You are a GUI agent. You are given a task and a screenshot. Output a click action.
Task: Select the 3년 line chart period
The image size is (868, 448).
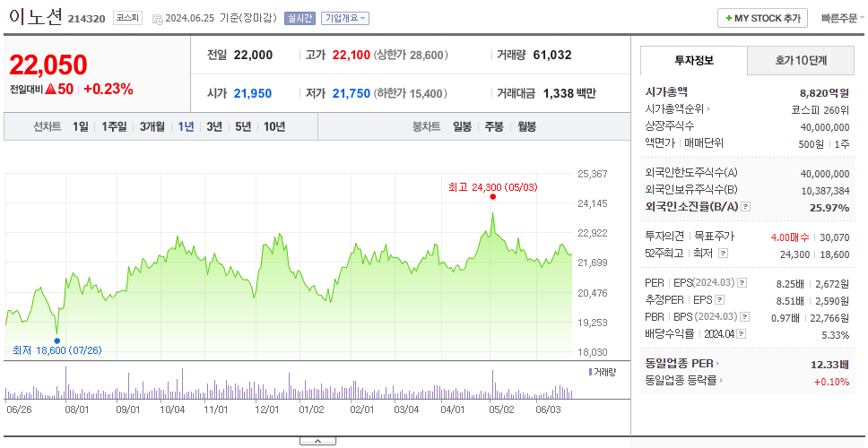[214, 126]
